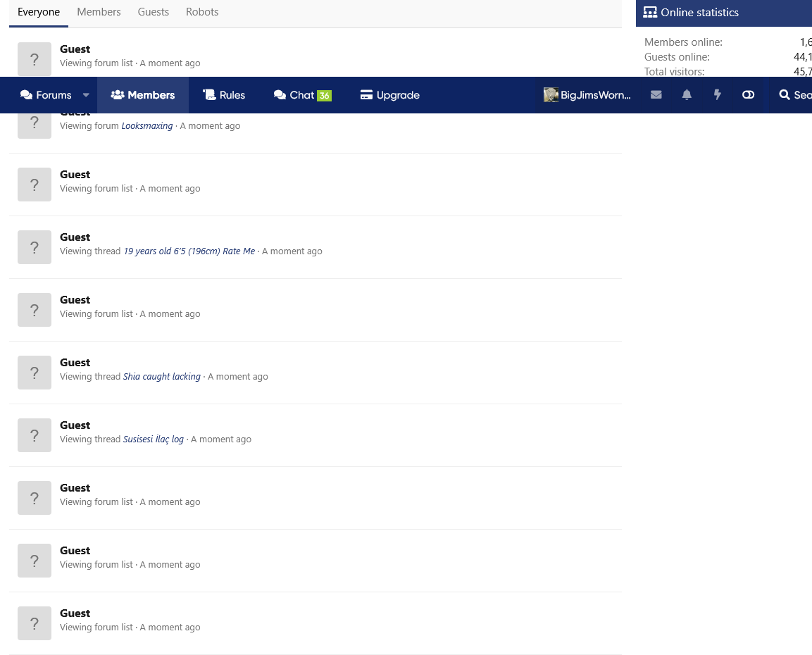Switch to the Members tab
This screenshot has height=655, width=812.
99,12
